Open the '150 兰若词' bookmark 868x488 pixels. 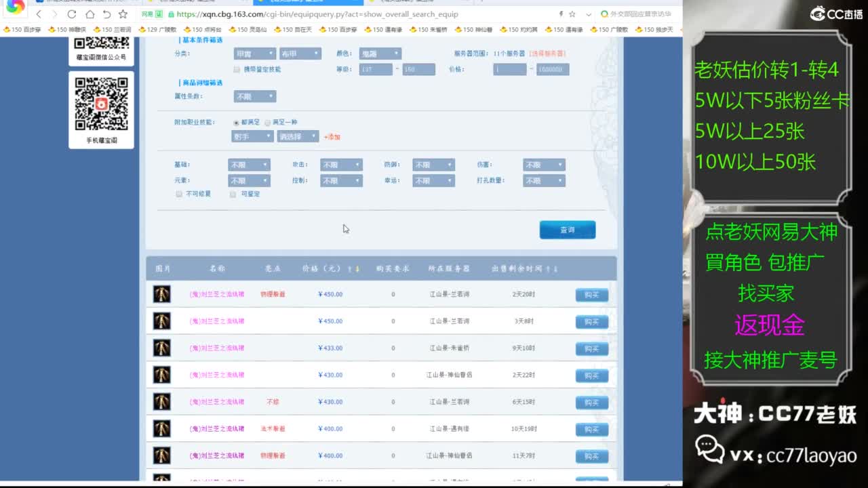(x=112, y=30)
